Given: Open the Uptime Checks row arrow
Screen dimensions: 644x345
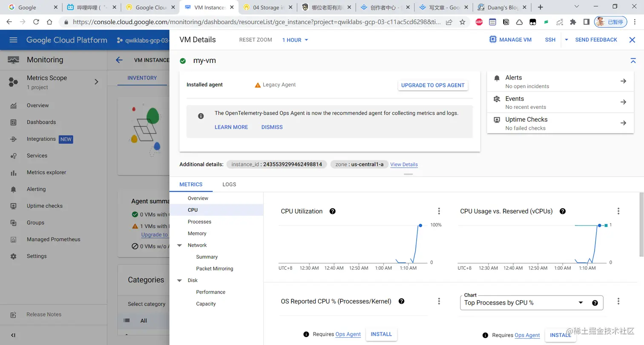Looking at the screenshot, I should point(623,123).
